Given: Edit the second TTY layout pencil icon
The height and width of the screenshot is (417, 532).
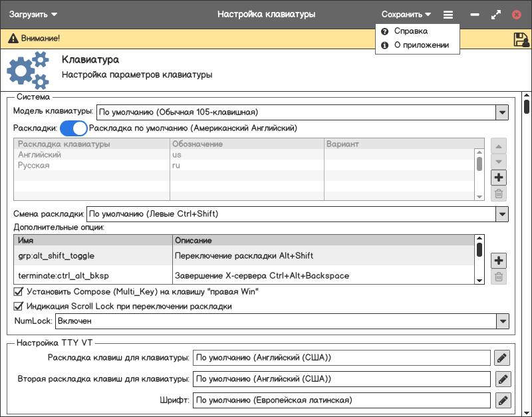Looking at the screenshot, I should point(502,379).
